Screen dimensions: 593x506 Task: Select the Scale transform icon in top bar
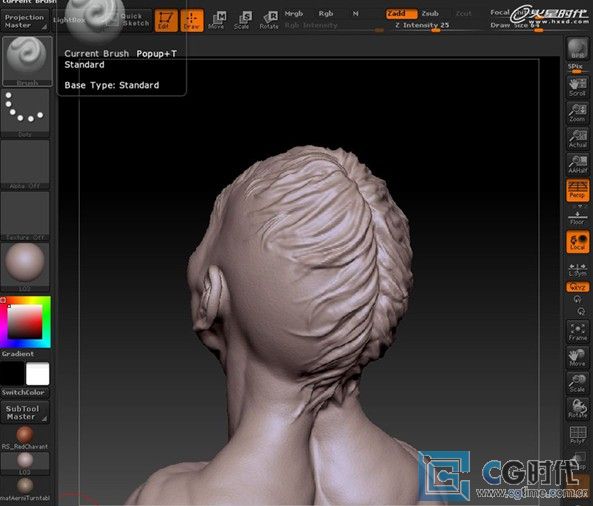point(242,20)
